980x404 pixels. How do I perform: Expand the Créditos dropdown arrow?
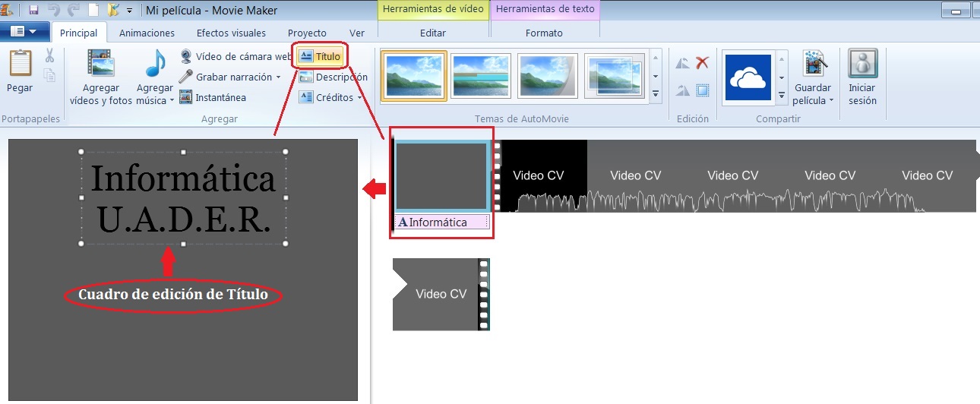tap(359, 97)
